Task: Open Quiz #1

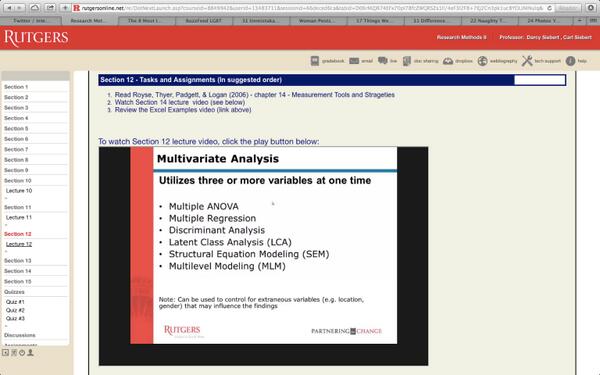Action: click(15, 302)
